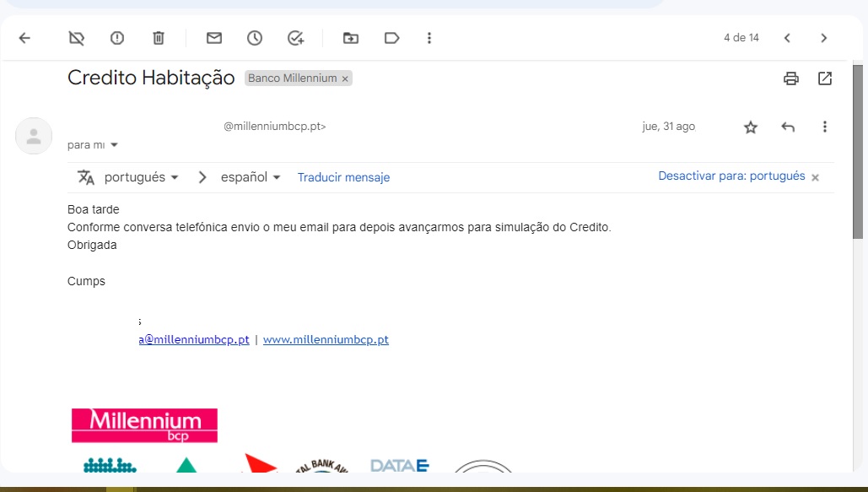Screen dimensions: 868x492
Task: Dismiss the translation bar with the x
Action: pos(815,177)
